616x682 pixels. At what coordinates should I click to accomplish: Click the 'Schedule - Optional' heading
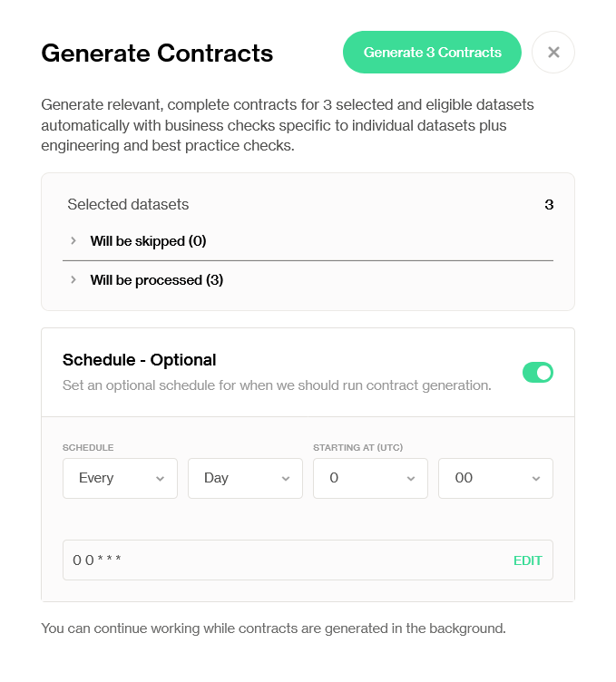(x=140, y=360)
